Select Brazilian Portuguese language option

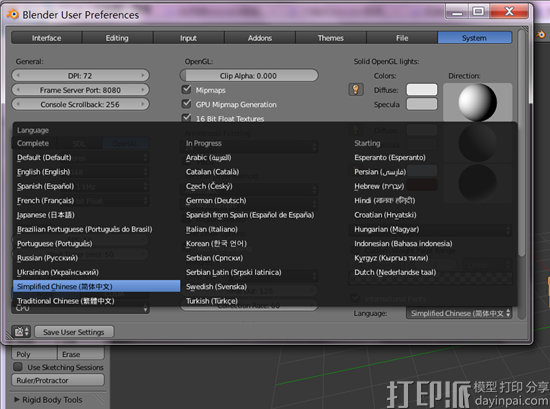(x=96, y=229)
